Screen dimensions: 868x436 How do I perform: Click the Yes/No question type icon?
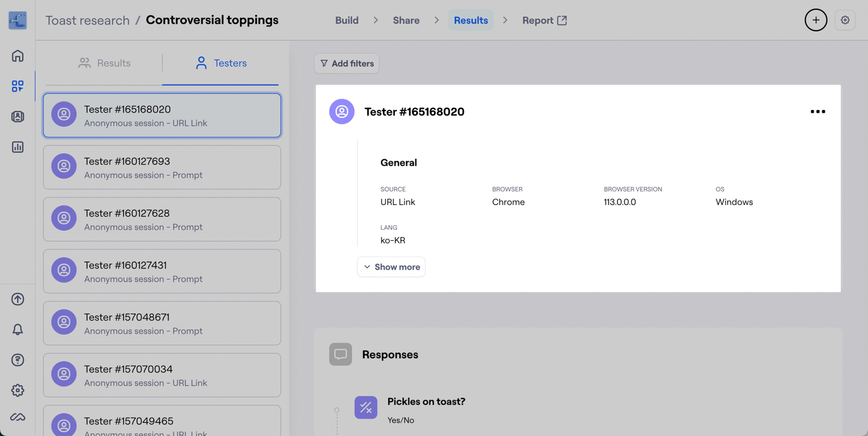[366, 408]
